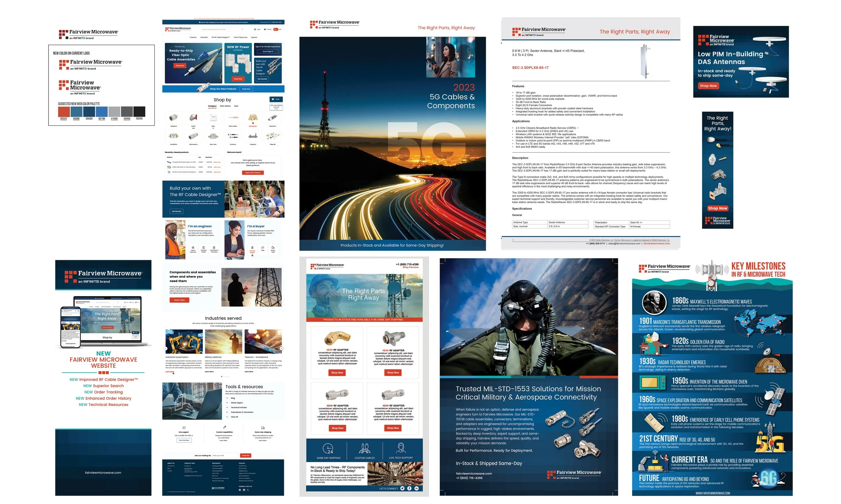Click the Custom Cables icon in the email

click(x=364, y=449)
